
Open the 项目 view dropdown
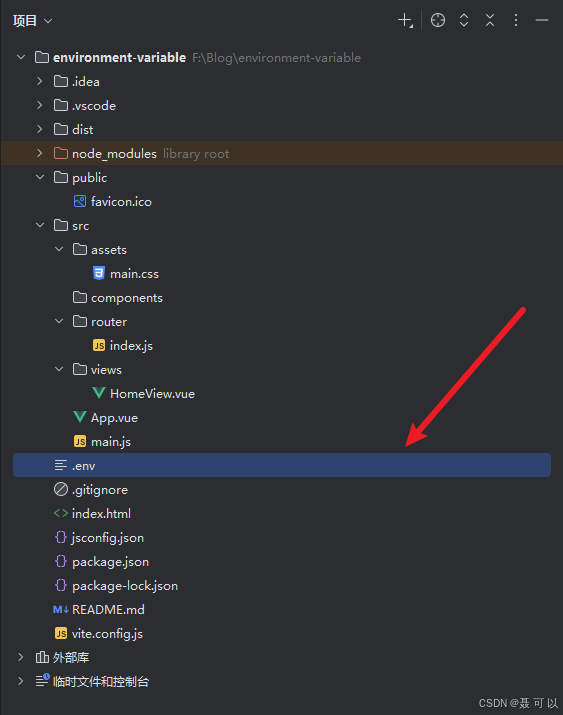tap(32, 21)
